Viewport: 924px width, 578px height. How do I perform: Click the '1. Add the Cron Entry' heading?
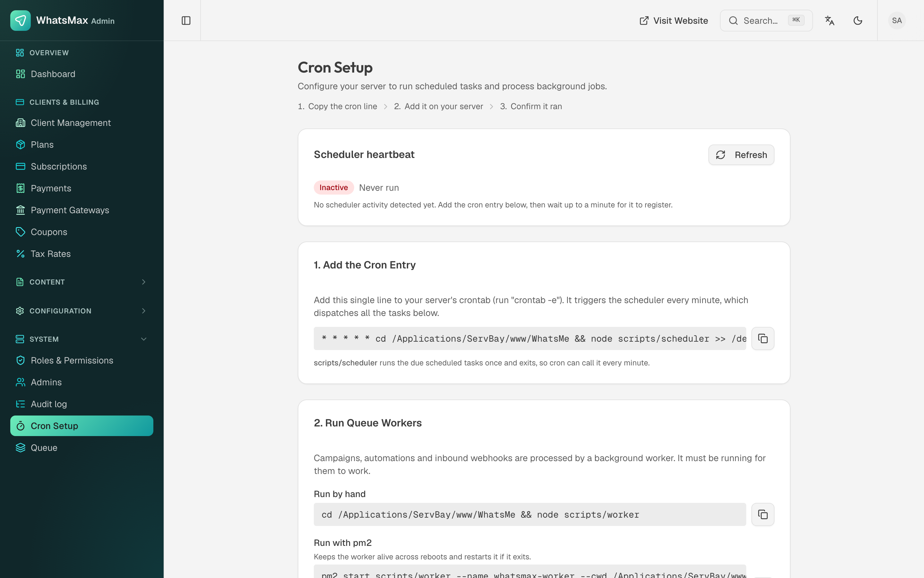click(x=365, y=265)
